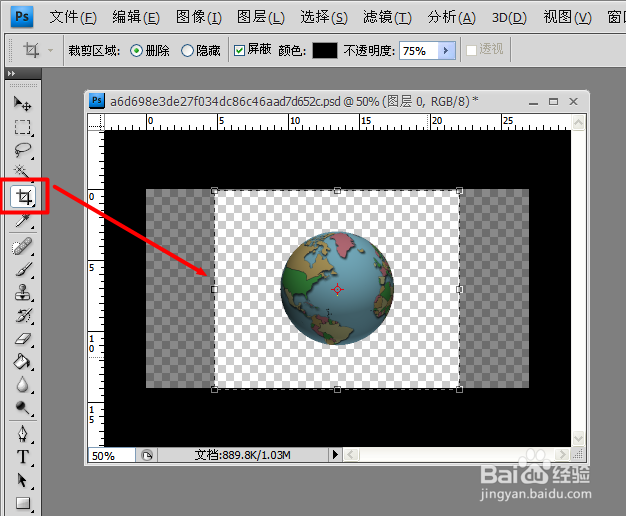Maximize the document window
This screenshot has height=516, width=626.
(x=553, y=101)
